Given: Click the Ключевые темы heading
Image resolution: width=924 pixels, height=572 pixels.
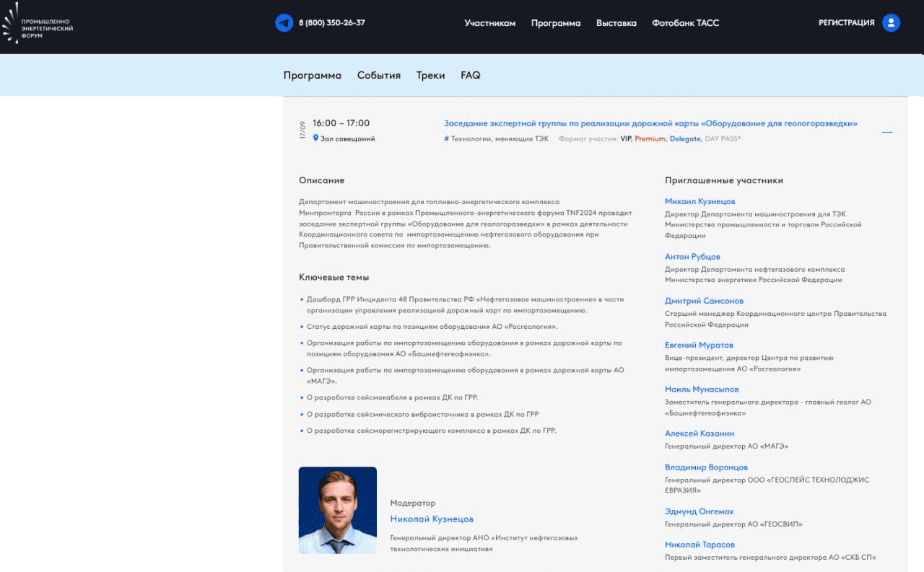Looking at the screenshot, I should click(334, 277).
